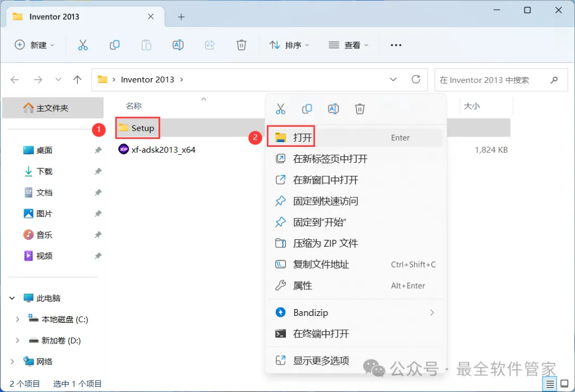Choose 在新窗口中打开

coord(355,180)
